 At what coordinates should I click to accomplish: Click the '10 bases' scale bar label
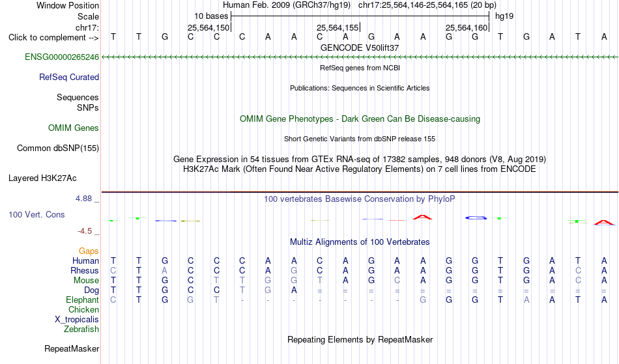click(x=211, y=16)
